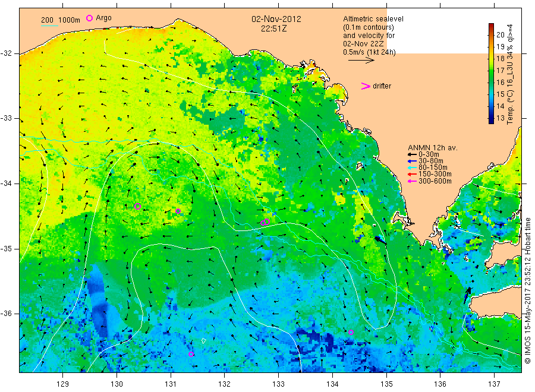
Task: Click the magenta drifter chevron symbol
Action: [x=366, y=86]
